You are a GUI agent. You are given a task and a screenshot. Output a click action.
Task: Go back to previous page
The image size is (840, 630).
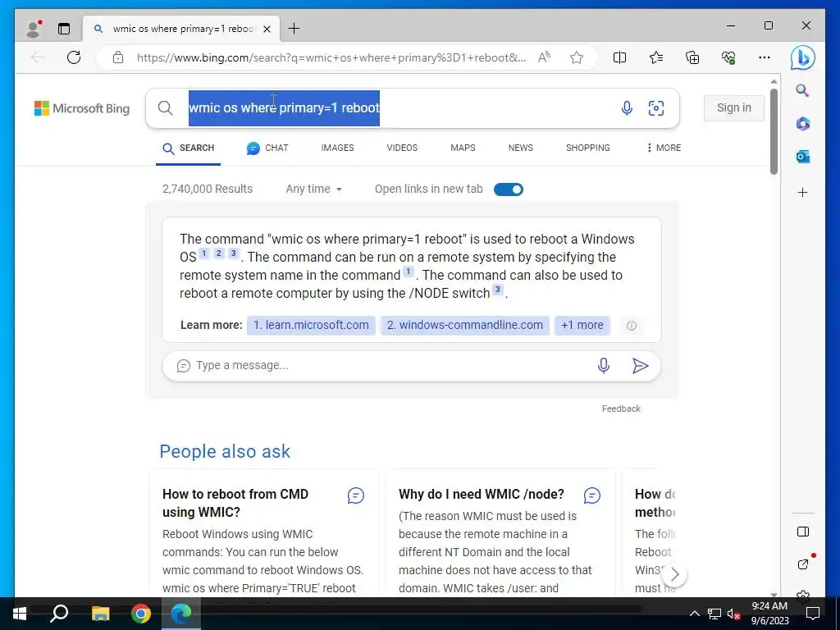pyautogui.click(x=38, y=57)
